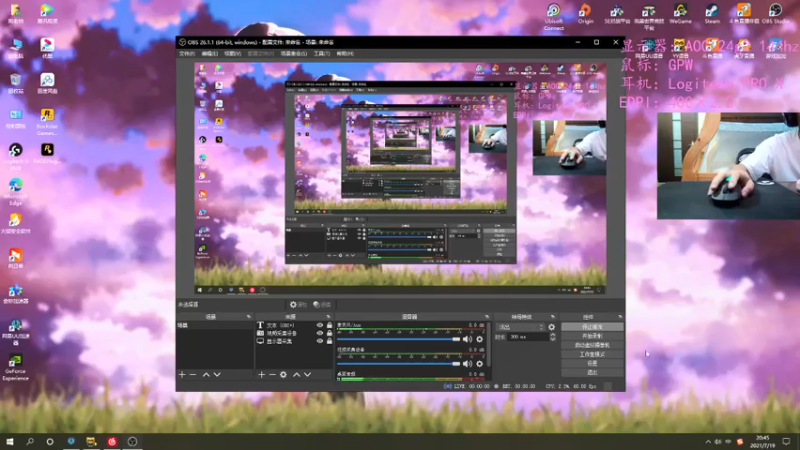Open Ubisoft Connect desktop shortcut
This screenshot has height=450, width=800.
[554, 17]
